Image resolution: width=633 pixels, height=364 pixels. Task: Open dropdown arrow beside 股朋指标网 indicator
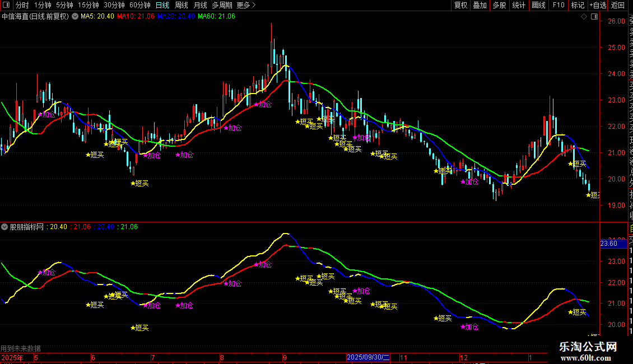pos(5,227)
